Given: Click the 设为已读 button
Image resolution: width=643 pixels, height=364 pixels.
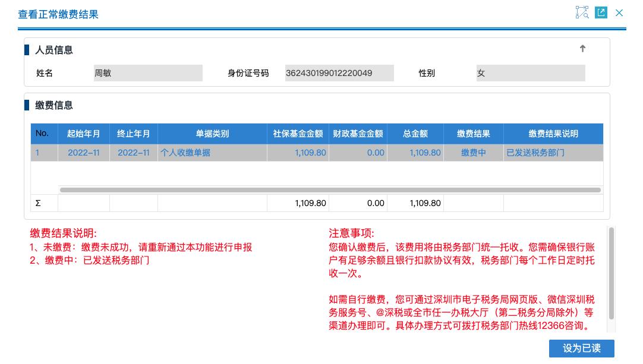Looking at the screenshot, I should [581, 349].
